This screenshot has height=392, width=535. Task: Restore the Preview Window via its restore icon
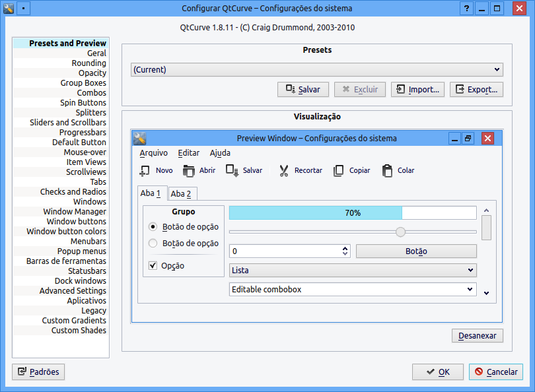click(468, 139)
